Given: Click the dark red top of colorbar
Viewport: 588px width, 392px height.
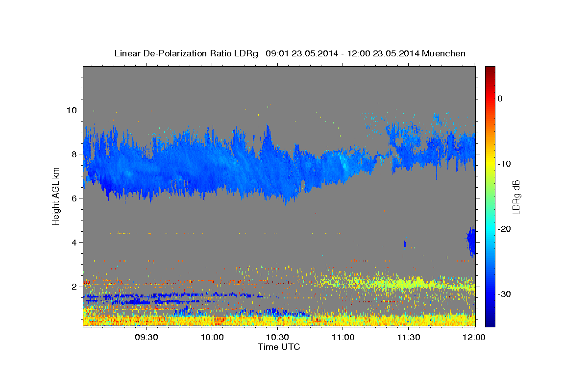Looking at the screenshot, I should pos(490,71).
